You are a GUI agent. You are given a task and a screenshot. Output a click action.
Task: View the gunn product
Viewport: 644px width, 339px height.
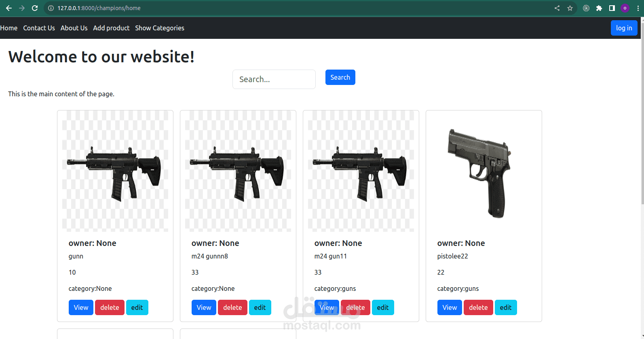(x=81, y=307)
